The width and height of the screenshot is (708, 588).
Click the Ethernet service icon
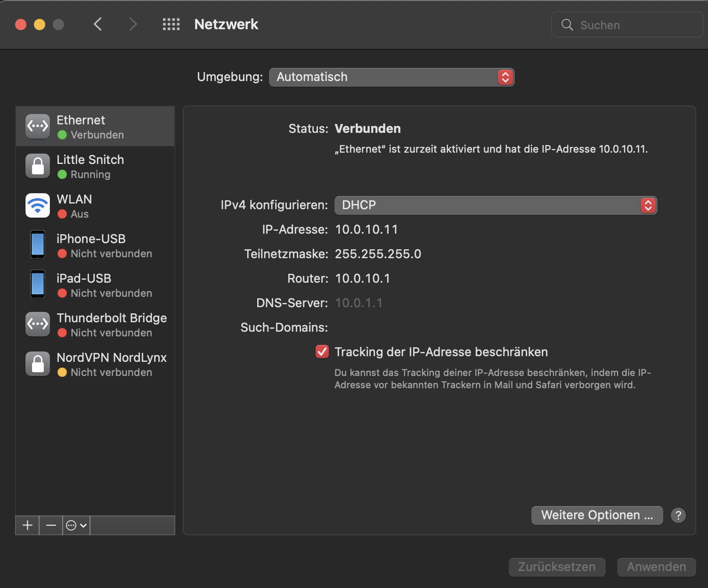[x=38, y=126]
